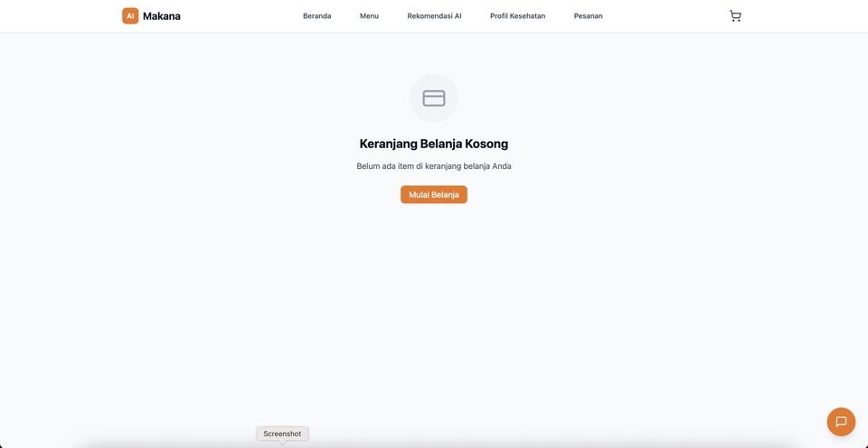The height and width of the screenshot is (448, 868).
Task: Click the word Anda in the description
Action: [502, 166]
